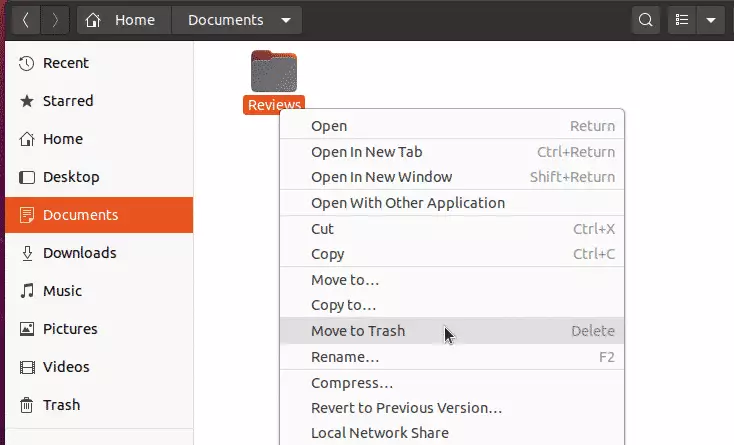Go back with the left arrow
734x445 pixels.
coord(26,20)
